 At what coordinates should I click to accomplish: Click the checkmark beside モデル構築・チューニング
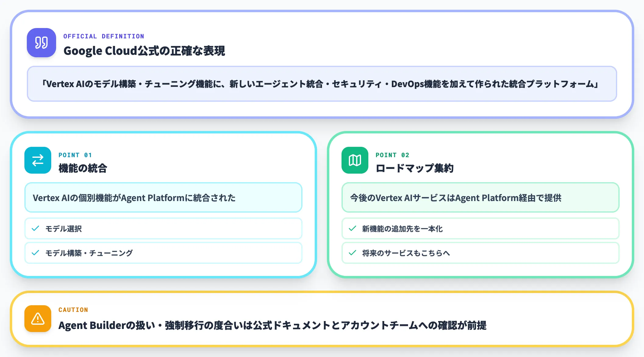(35, 253)
